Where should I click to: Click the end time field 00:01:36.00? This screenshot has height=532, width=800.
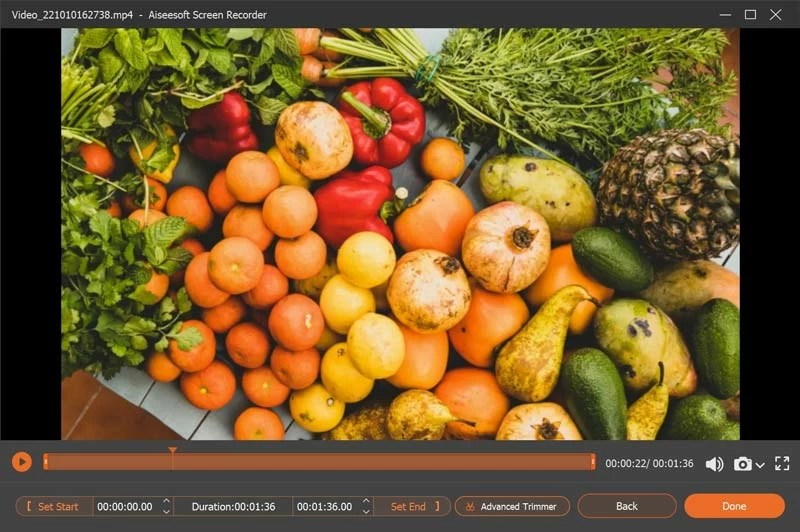coord(325,507)
